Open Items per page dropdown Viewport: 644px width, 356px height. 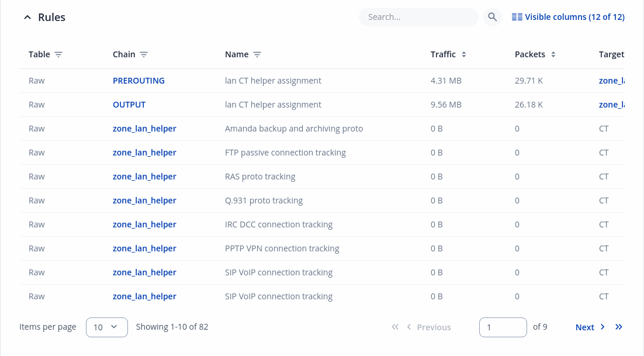106,327
